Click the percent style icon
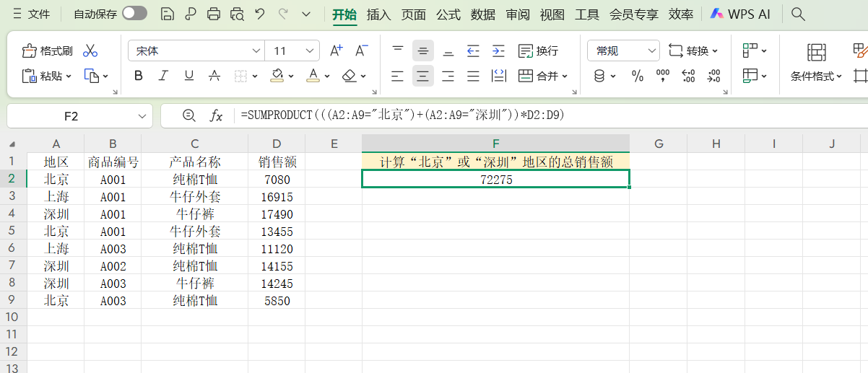 [638, 76]
